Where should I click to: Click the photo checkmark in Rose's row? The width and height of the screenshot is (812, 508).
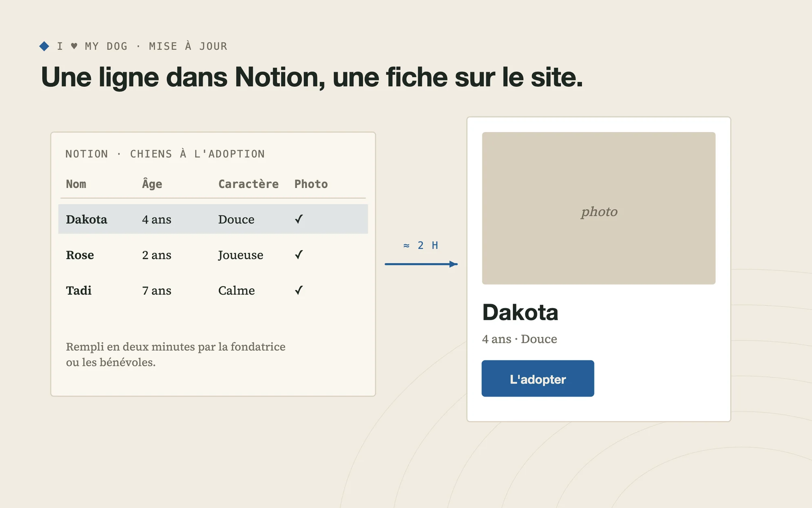299,255
